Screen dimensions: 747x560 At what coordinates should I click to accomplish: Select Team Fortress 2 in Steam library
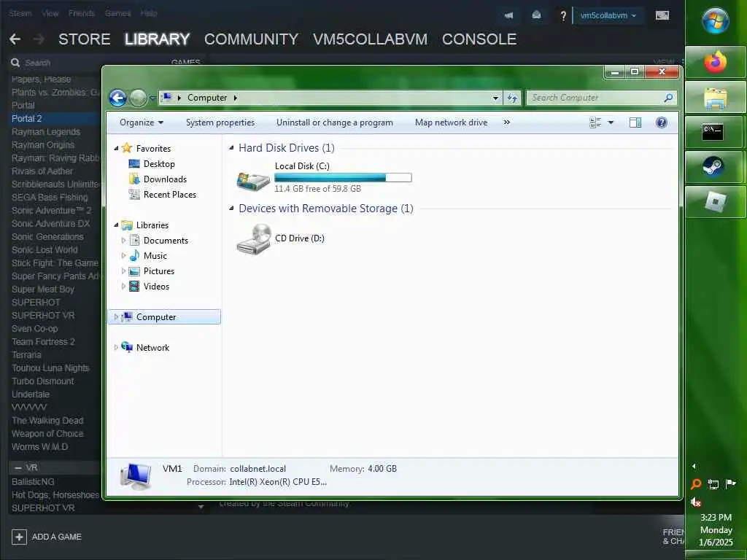(43, 342)
